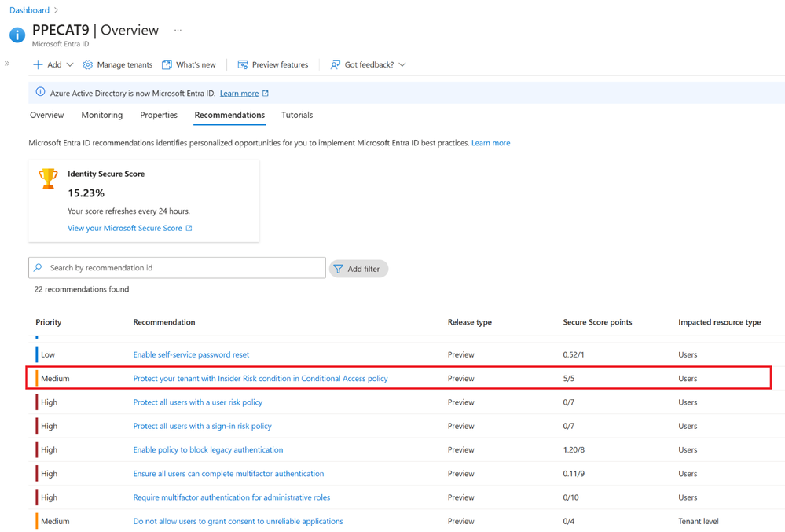Click the Medium priority cell of Insider Risk row
Viewport: 785px width, 532px height.
55,379
